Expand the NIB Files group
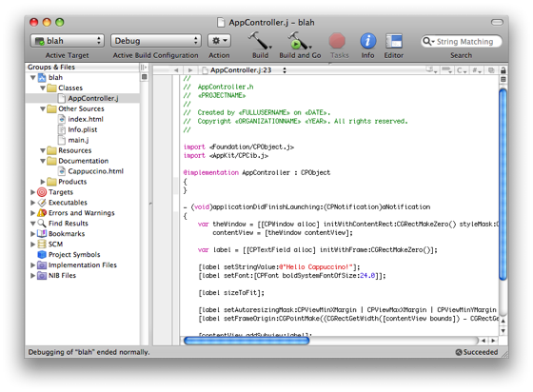Viewport: 533px width, 392px height. (x=33, y=276)
